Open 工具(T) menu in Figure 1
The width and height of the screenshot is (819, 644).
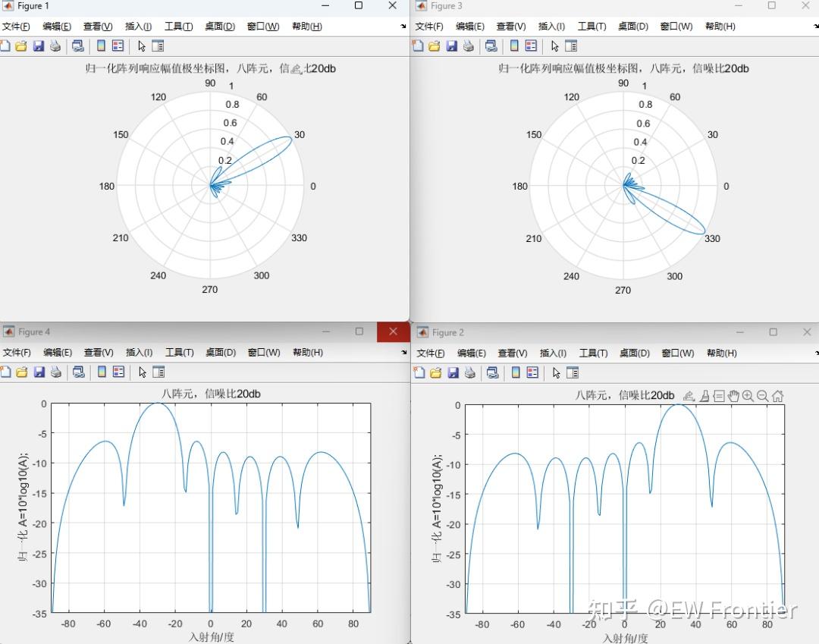pos(179,27)
